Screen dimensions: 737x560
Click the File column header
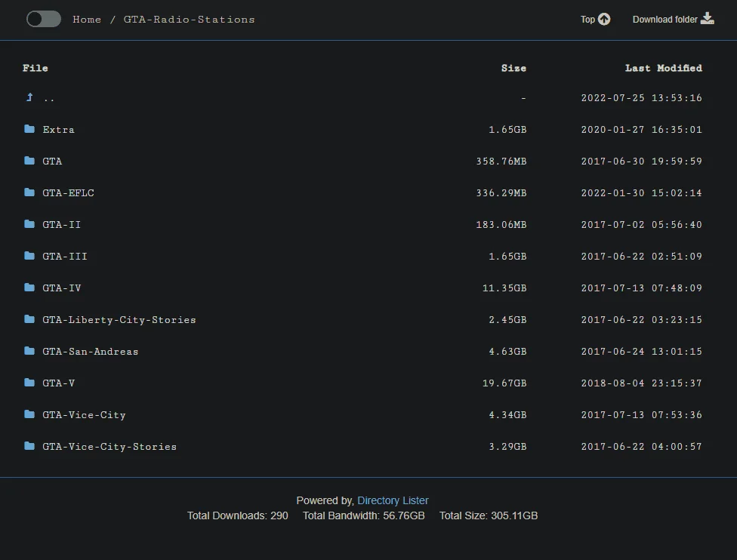[x=35, y=68]
